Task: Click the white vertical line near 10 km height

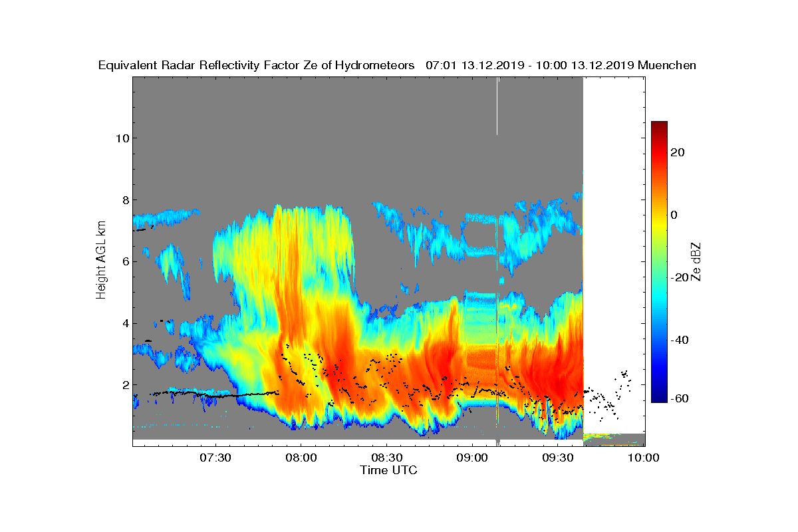Action: pyautogui.click(x=497, y=106)
